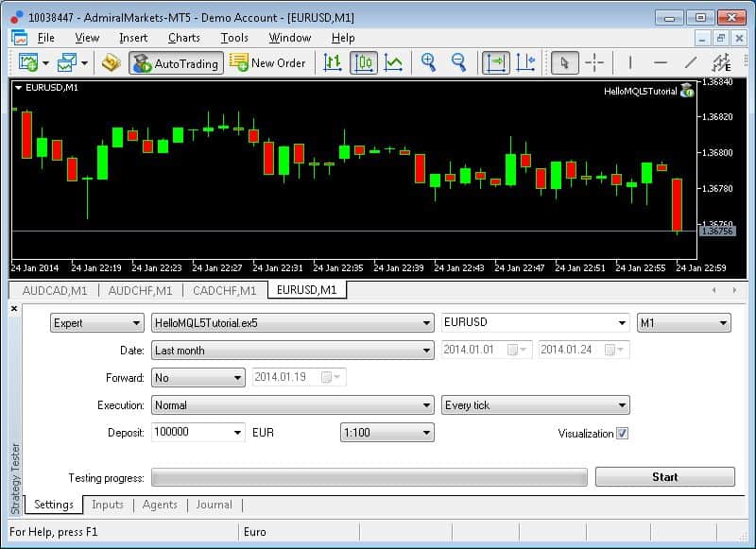Image resolution: width=756 pixels, height=549 pixels.
Task: Click the end date field 2014.01.24
Action: click(584, 350)
